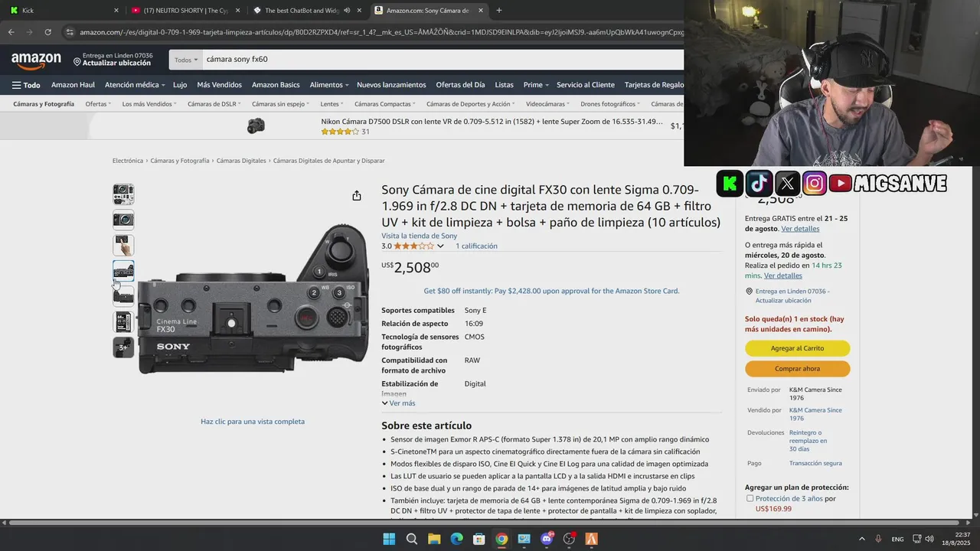Launch Microsoft Edge from taskbar
The height and width of the screenshot is (551, 980).
[x=456, y=539]
